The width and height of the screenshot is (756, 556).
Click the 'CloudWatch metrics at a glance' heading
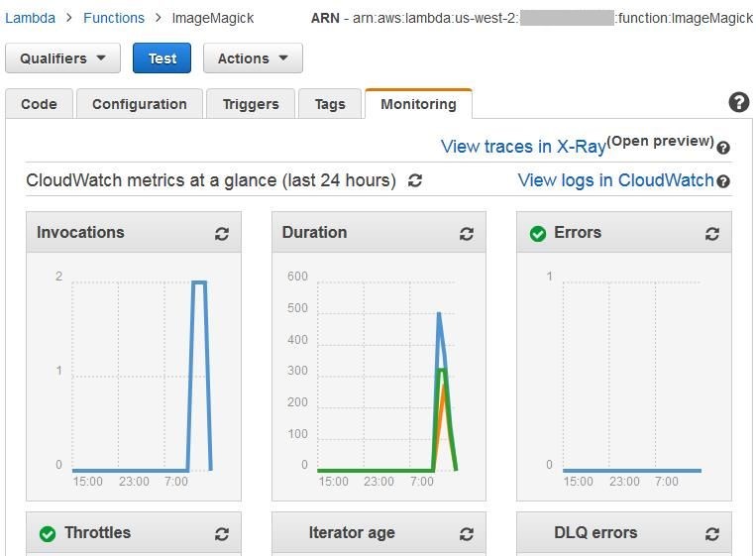click(x=211, y=180)
